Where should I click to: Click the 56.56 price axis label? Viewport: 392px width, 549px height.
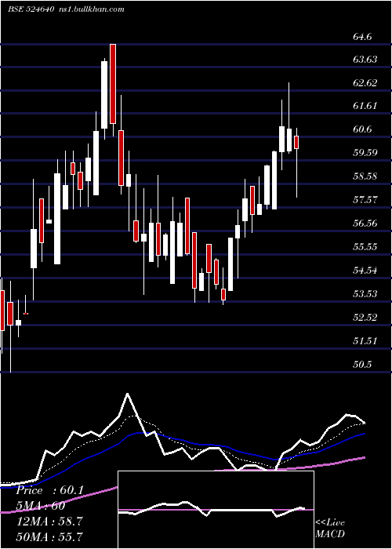365,223
